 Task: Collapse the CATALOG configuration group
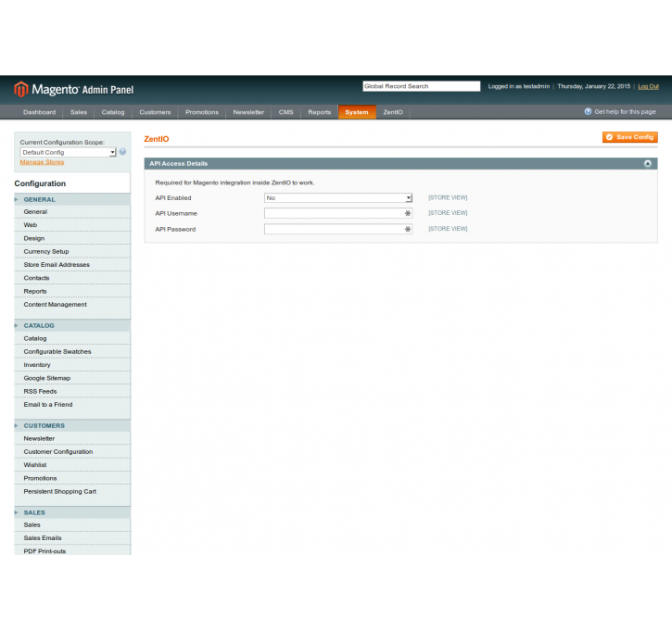pos(72,325)
